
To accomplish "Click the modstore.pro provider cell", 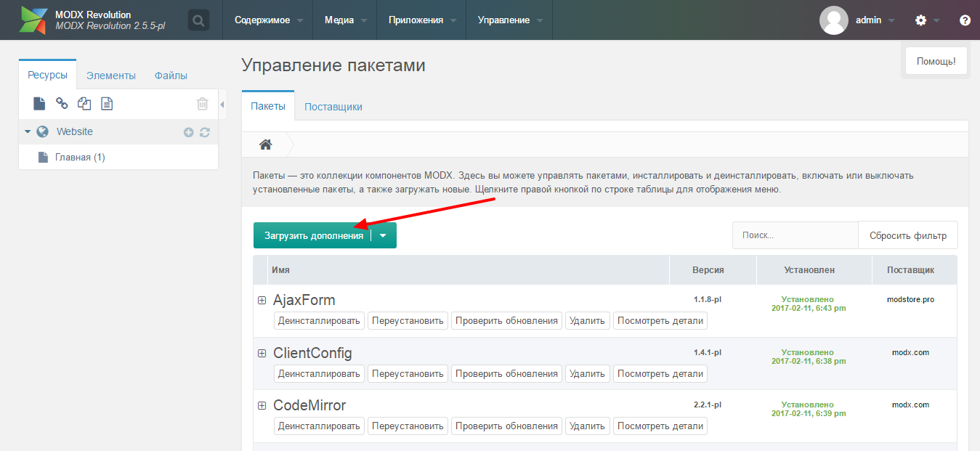I will pos(910,299).
